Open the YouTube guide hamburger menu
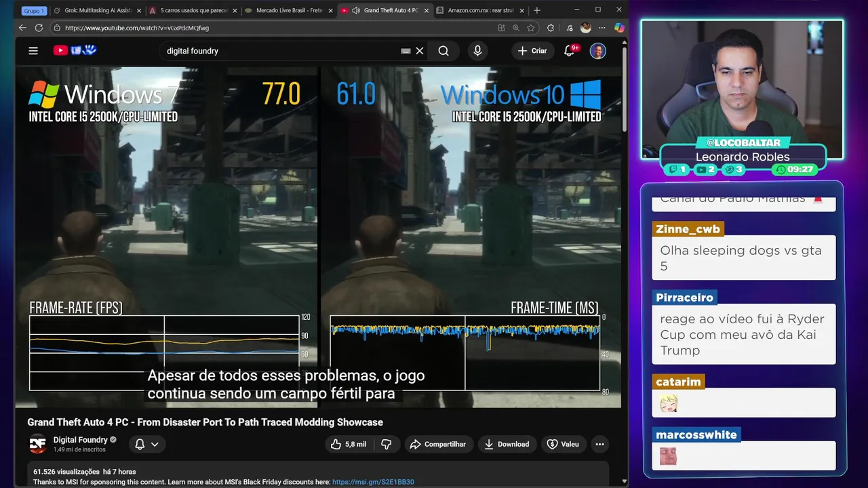This screenshot has width=868, height=488. (33, 51)
